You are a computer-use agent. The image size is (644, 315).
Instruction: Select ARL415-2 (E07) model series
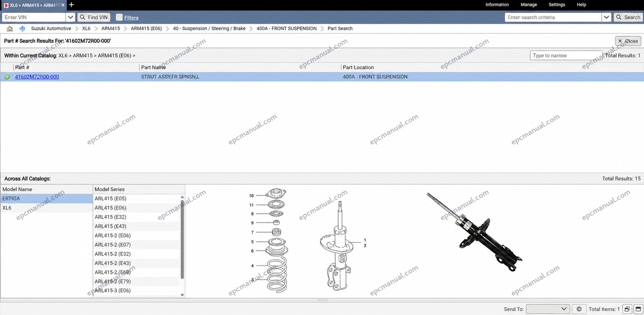coord(136,245)
